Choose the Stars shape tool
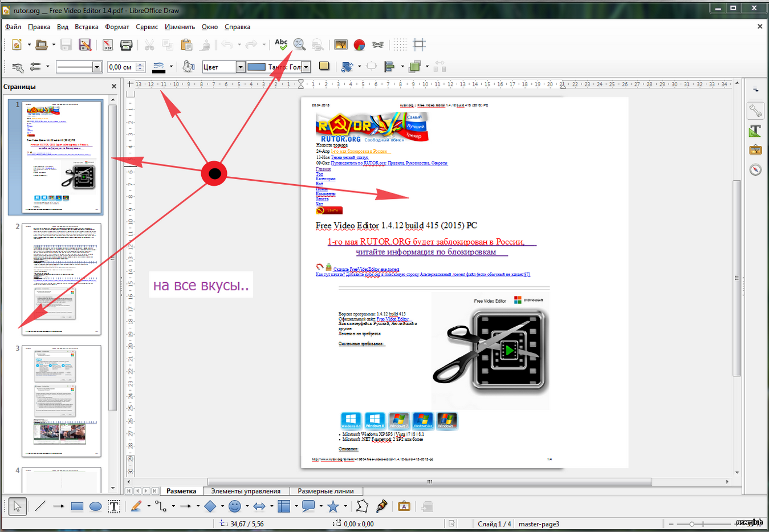 (333, 506)
